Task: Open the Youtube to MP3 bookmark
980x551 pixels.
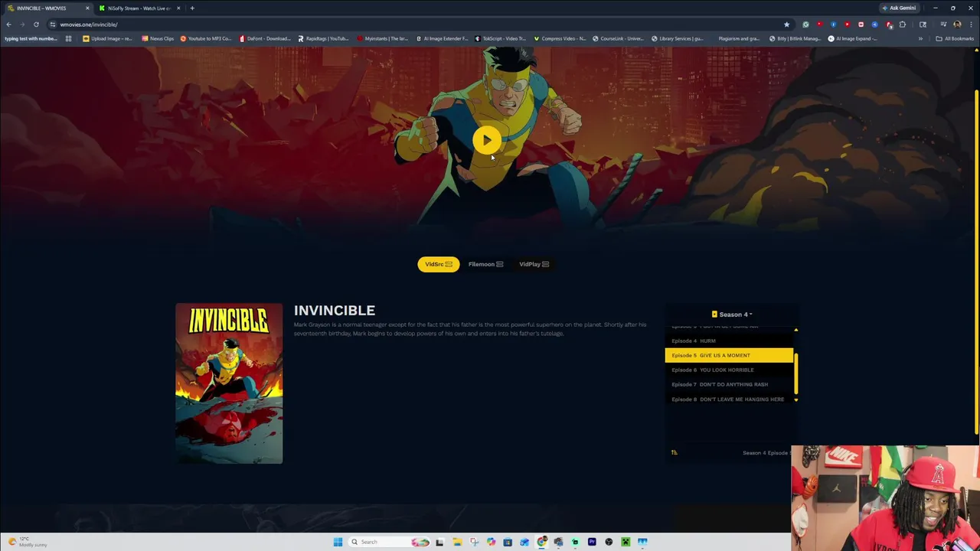Action: [x=206, y=38]
